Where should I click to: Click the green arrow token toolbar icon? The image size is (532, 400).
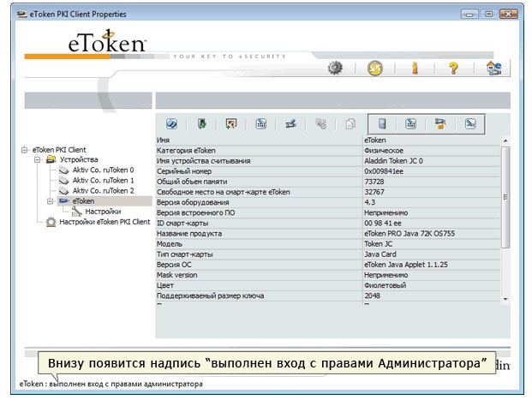(x=203, y=123)
